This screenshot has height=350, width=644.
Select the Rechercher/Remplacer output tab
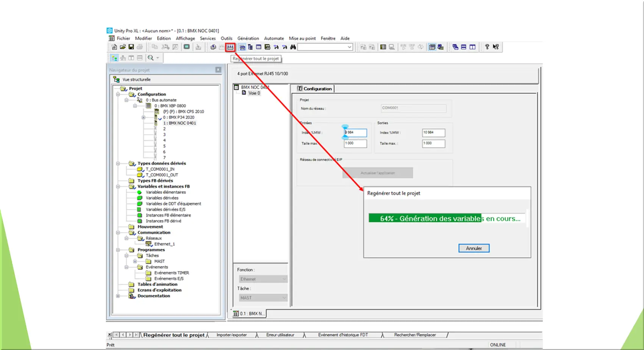click(415, 335)
